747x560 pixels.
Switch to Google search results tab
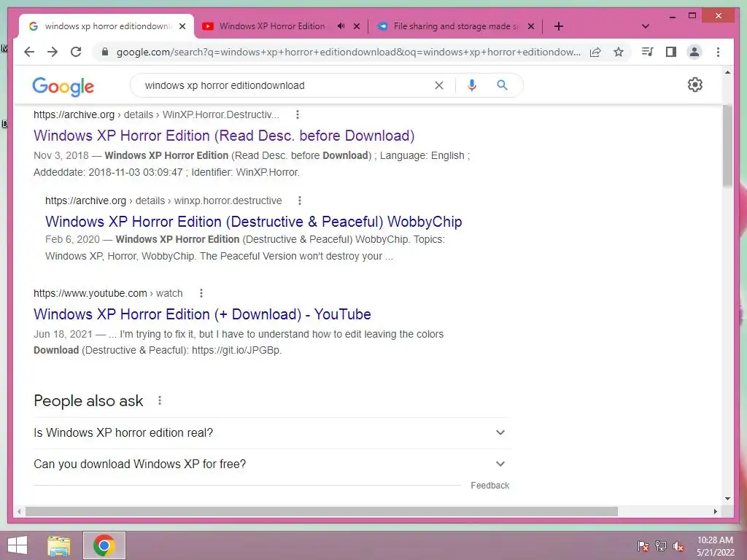107,26
